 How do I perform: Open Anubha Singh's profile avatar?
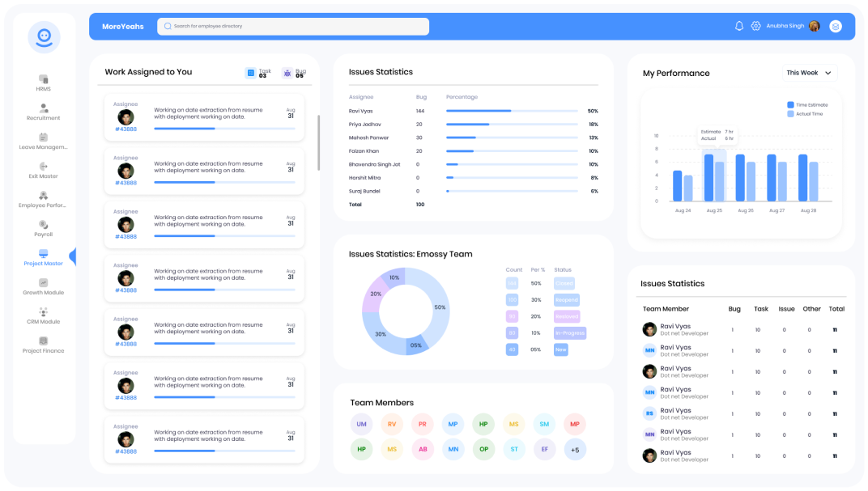click(x=814, y=26)
